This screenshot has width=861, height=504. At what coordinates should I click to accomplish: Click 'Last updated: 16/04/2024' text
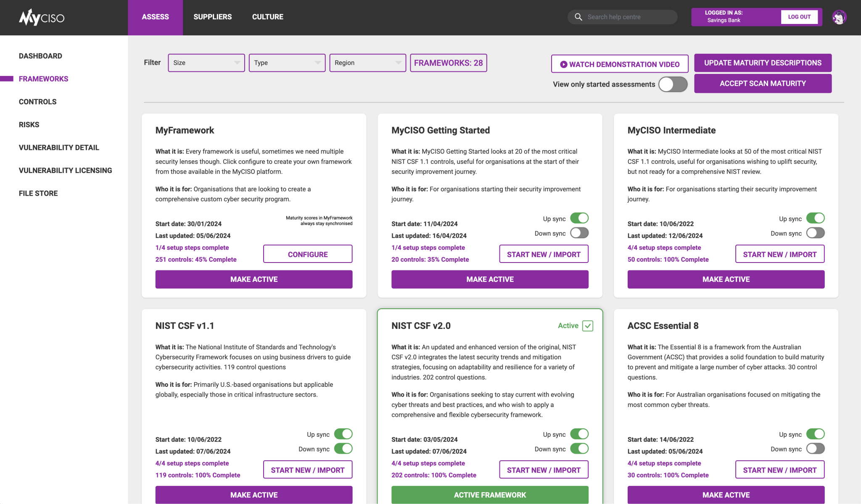[429, 236]
